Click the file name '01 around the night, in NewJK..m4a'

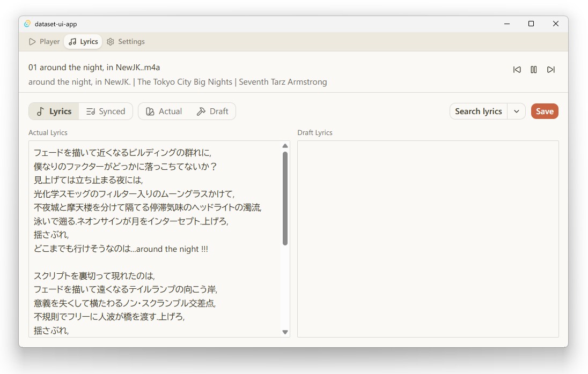94,68
